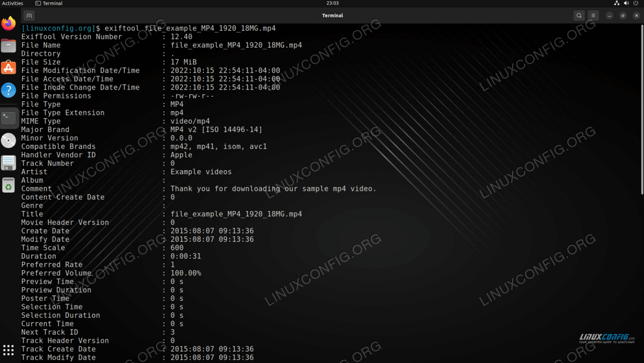This screenshot has height=363, width=644.
Task: Click the Major Brand value MP4 v2
Action: coord(216,129)
